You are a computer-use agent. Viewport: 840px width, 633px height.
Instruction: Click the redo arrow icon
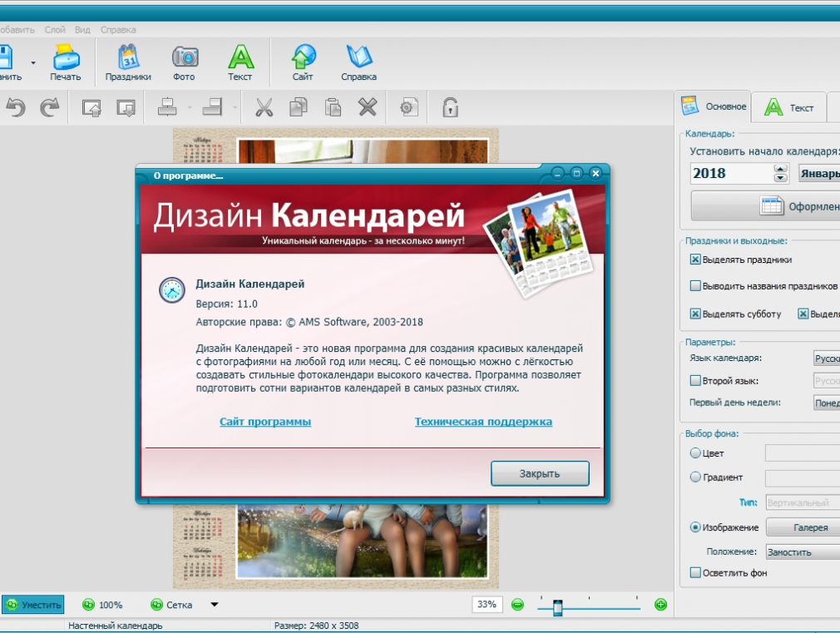(x=50, y=108)
